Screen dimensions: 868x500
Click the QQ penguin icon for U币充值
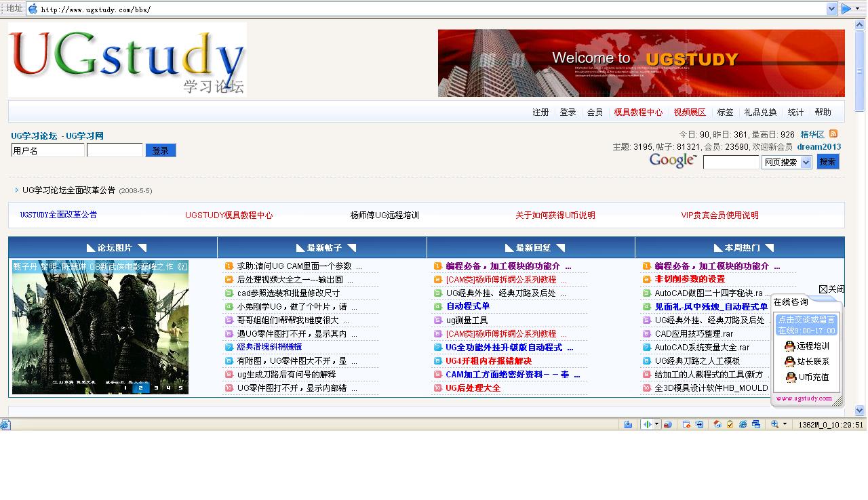791,377
